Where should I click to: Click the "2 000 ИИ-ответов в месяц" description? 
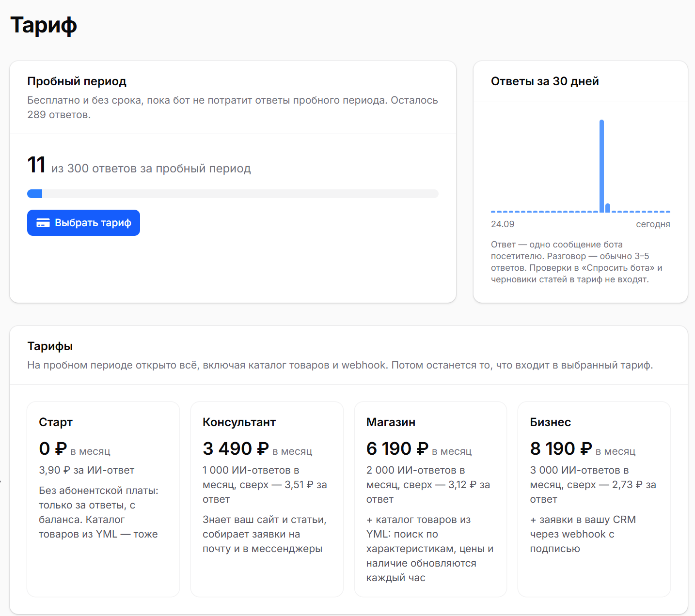(428, 485)
